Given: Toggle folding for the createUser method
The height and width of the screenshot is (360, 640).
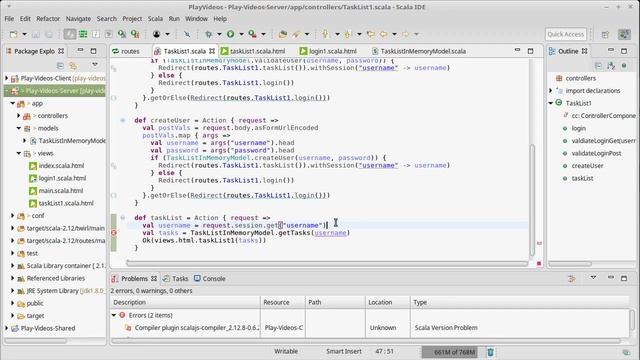Looking at the screenshot, I should click(x=123, y=120).
